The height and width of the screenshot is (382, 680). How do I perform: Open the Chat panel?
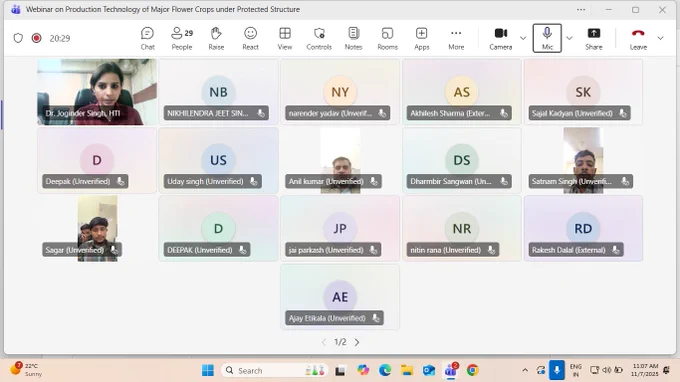pyautogui.click(x=147, y=38)
